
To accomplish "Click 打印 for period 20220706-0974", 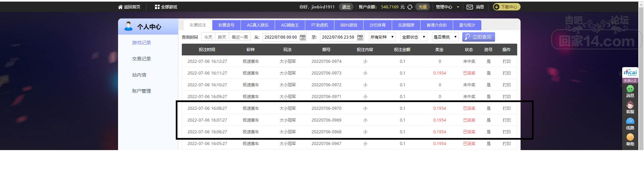I will [x=507, y=61].
